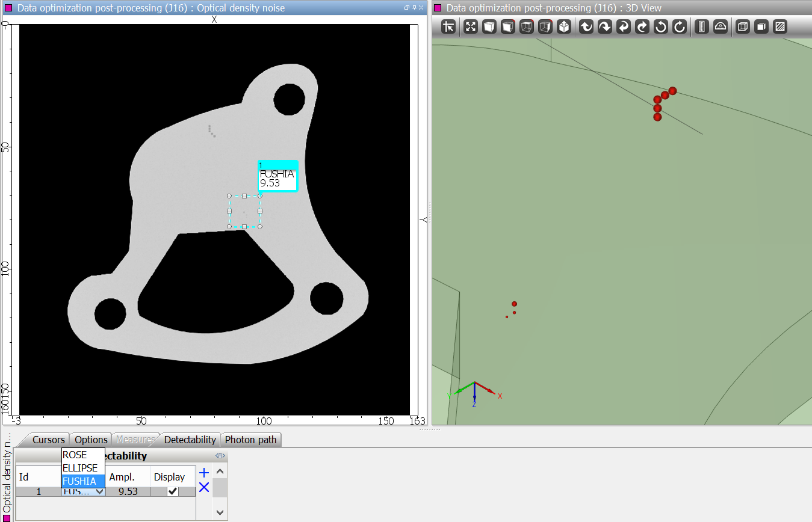
Task: Click the cyan FUSHIA 9.53 label on image
Action: tap(277, 178)
